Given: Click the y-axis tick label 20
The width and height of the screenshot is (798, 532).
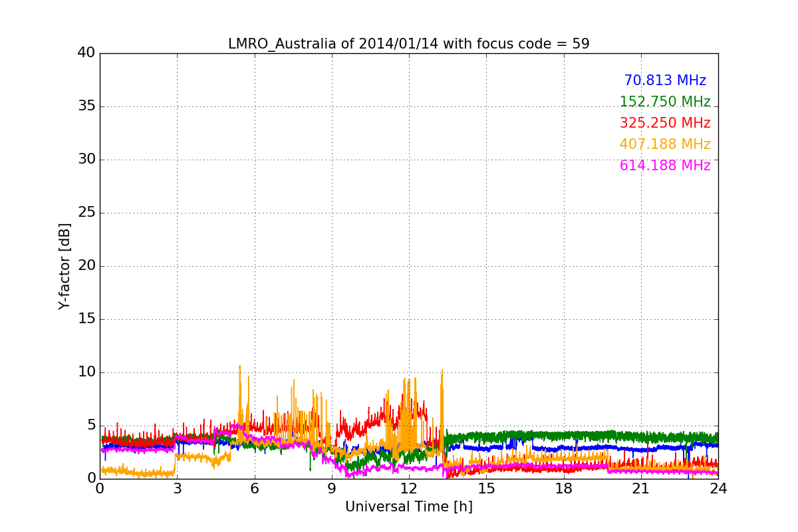Looking at the screenshot, I should (x=86, y=266).
